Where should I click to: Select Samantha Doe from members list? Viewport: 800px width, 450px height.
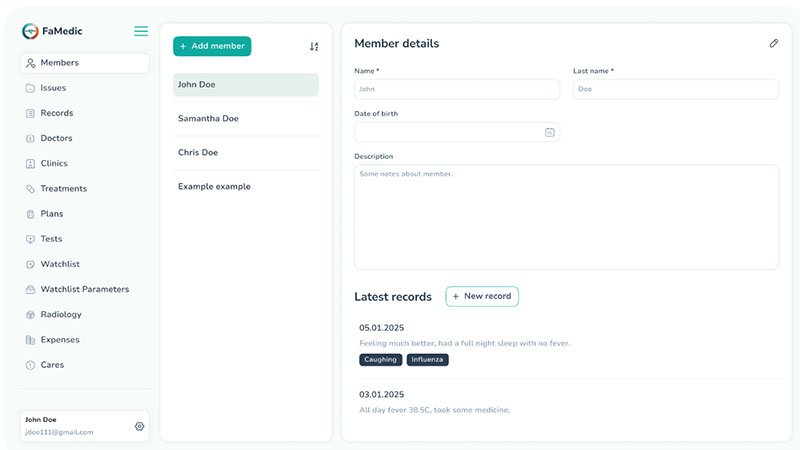pos(208,119)
